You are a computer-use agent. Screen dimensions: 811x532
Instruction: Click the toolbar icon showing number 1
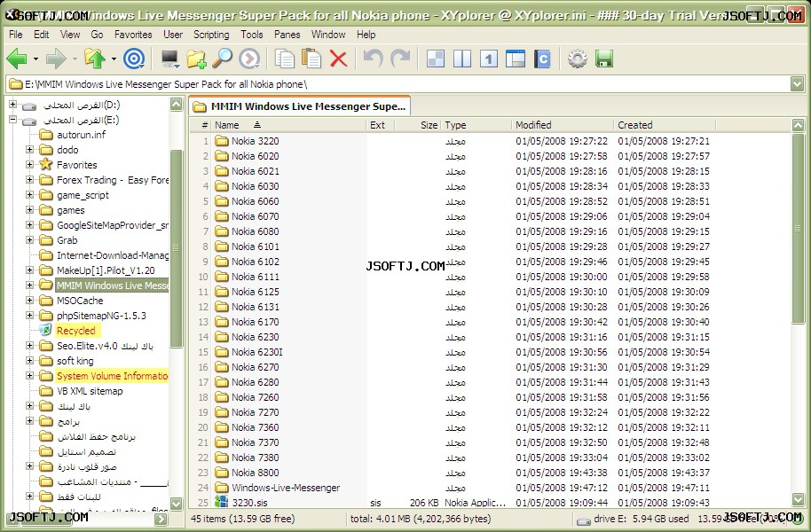click(489, 59)
